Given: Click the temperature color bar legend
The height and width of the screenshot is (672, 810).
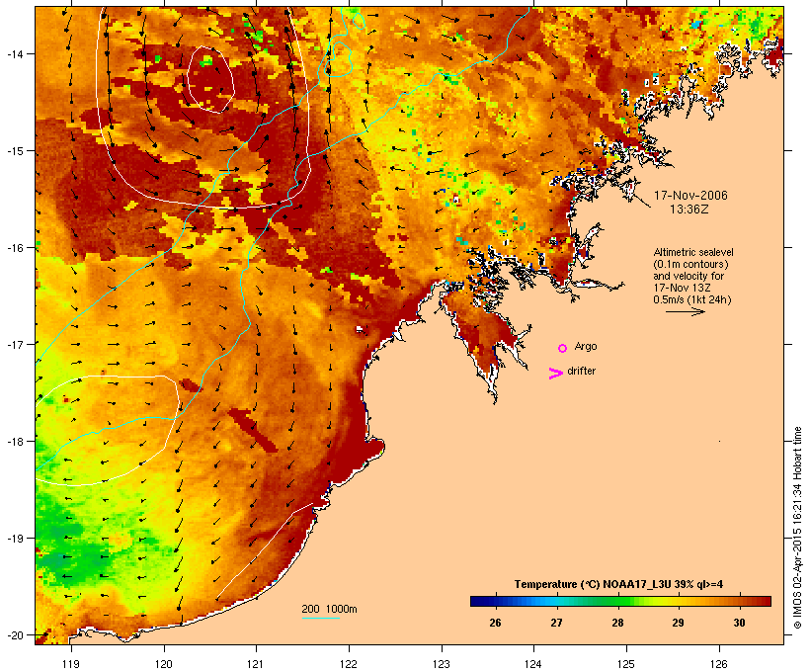Looking at the screenshot, I should click(620, 601).
